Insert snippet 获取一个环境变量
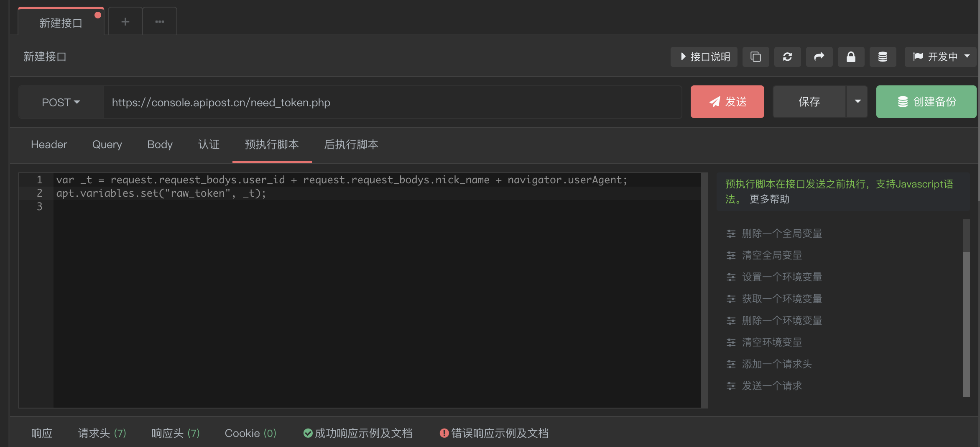980x447 pixels. [782, 299]
